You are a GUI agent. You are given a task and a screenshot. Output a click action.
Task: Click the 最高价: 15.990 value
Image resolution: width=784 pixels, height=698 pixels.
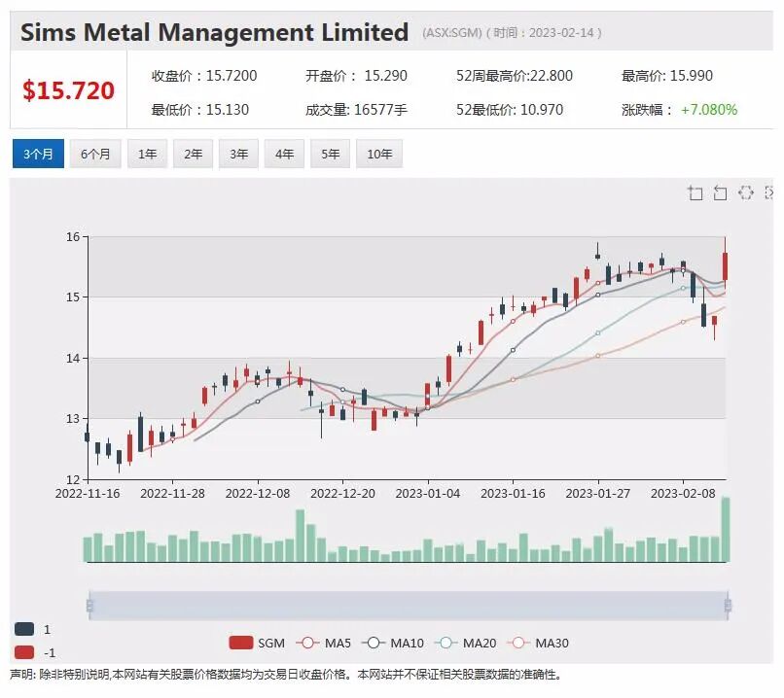tap(667, 76)
